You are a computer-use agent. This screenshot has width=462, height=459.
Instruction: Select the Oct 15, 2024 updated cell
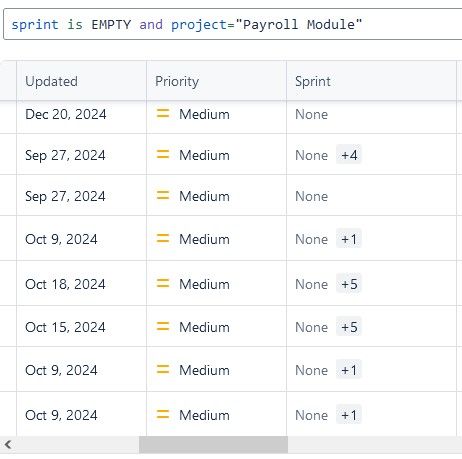[x=81, y=327]
